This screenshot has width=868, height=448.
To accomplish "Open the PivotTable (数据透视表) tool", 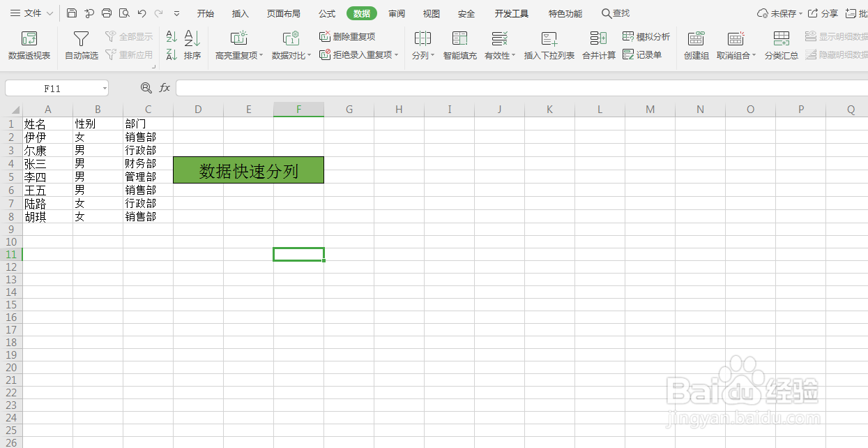I will [x=29, y=46].
